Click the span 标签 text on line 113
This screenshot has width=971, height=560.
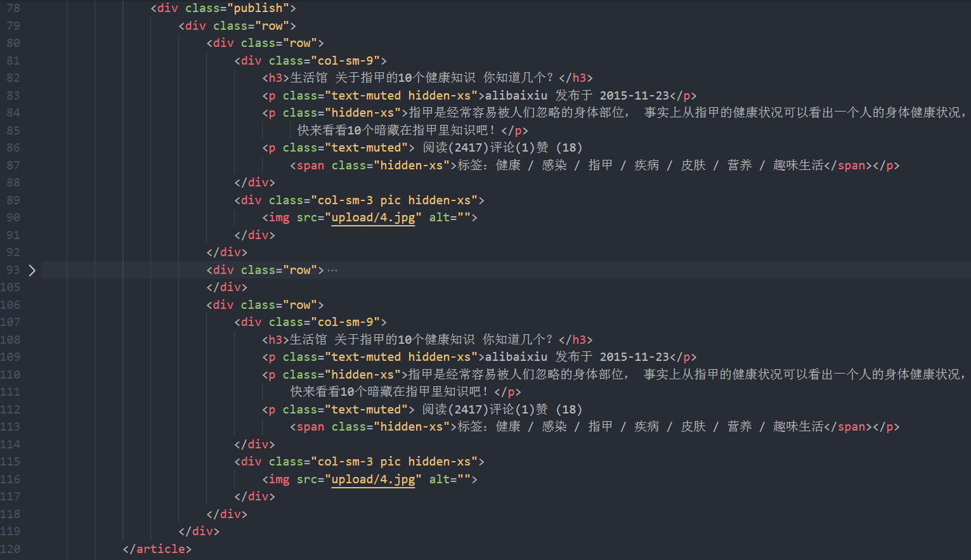[641, 427]
